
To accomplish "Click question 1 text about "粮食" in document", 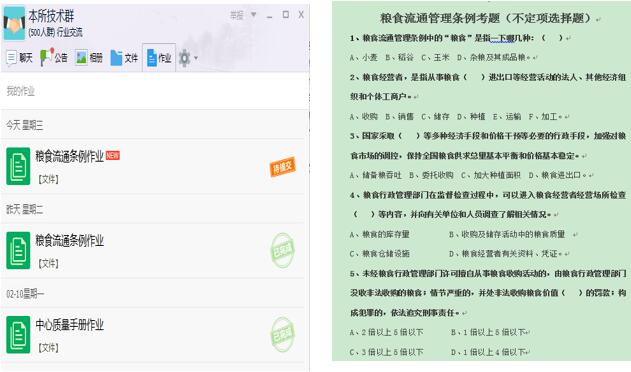I will pyautogui.click(x=456, y=38).
